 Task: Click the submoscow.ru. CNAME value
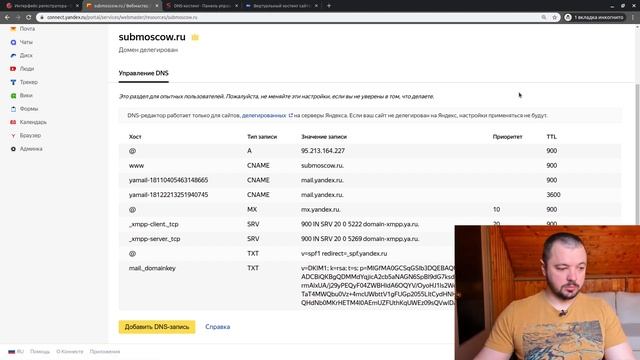(322, 166)
